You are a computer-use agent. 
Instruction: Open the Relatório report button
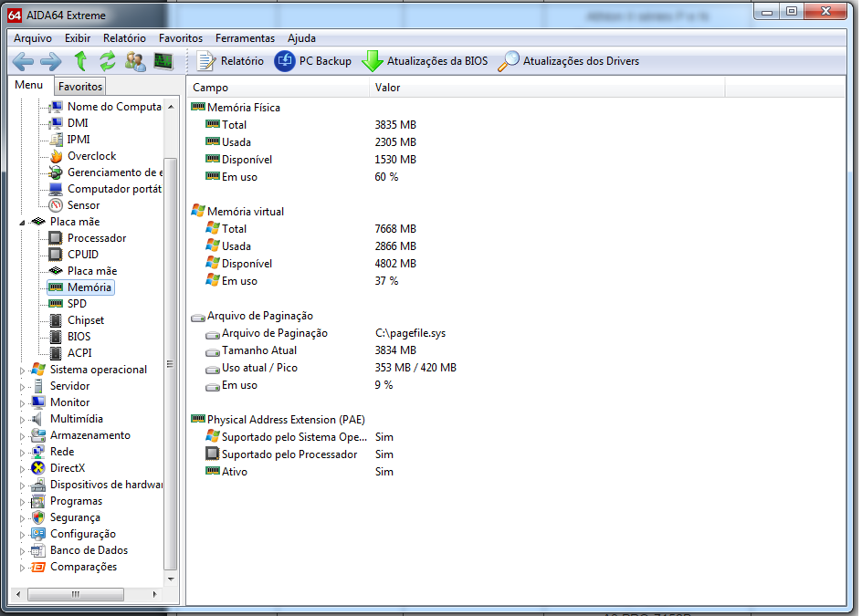click(x=230, y=61)
